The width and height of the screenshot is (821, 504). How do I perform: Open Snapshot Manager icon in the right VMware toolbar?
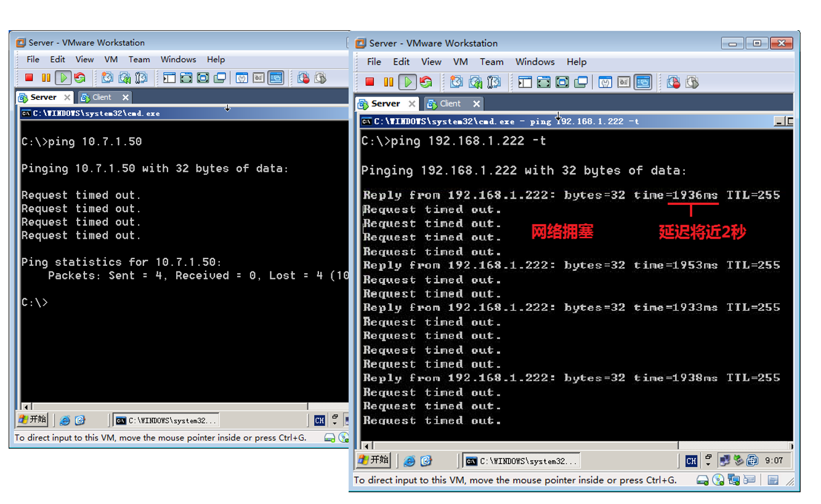494,82
